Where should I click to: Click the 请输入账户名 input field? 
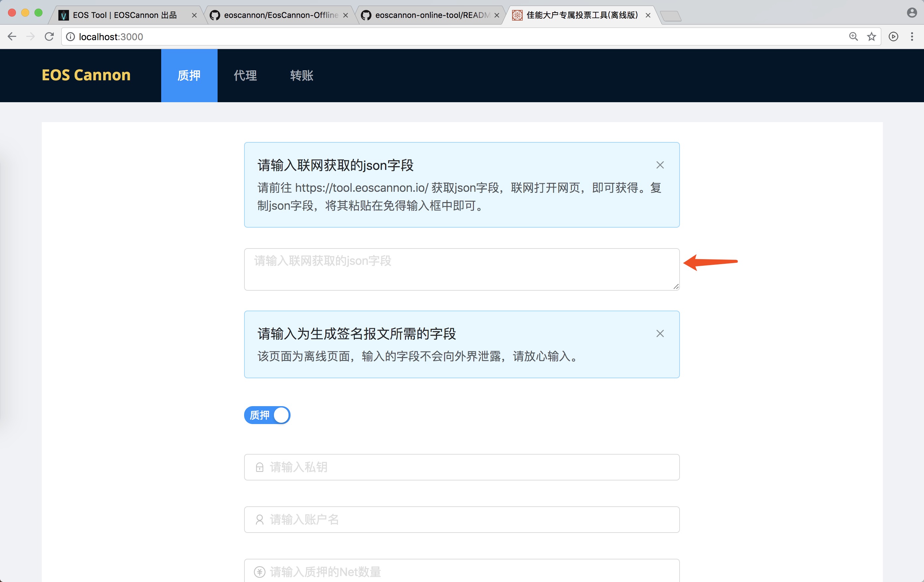click(461, 519)
